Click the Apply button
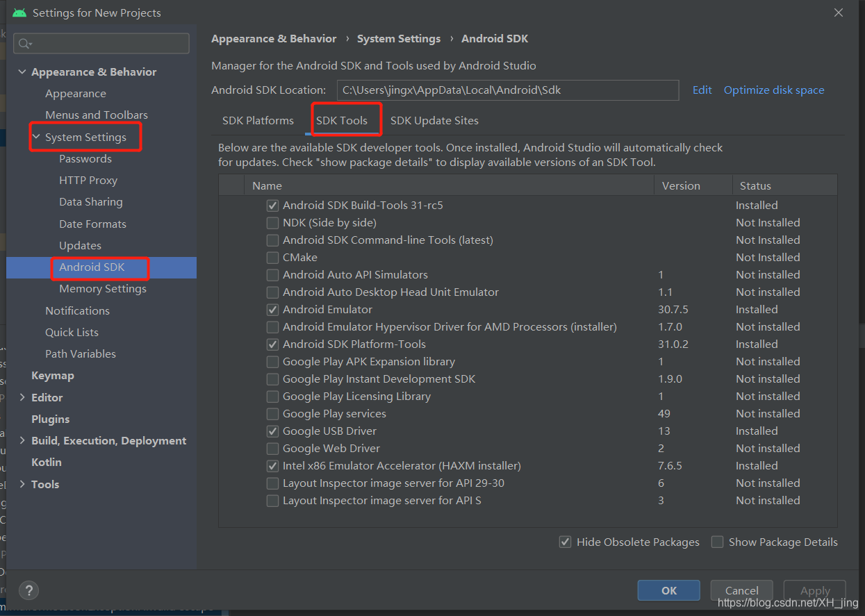865x616 pixels. [814, 590]
